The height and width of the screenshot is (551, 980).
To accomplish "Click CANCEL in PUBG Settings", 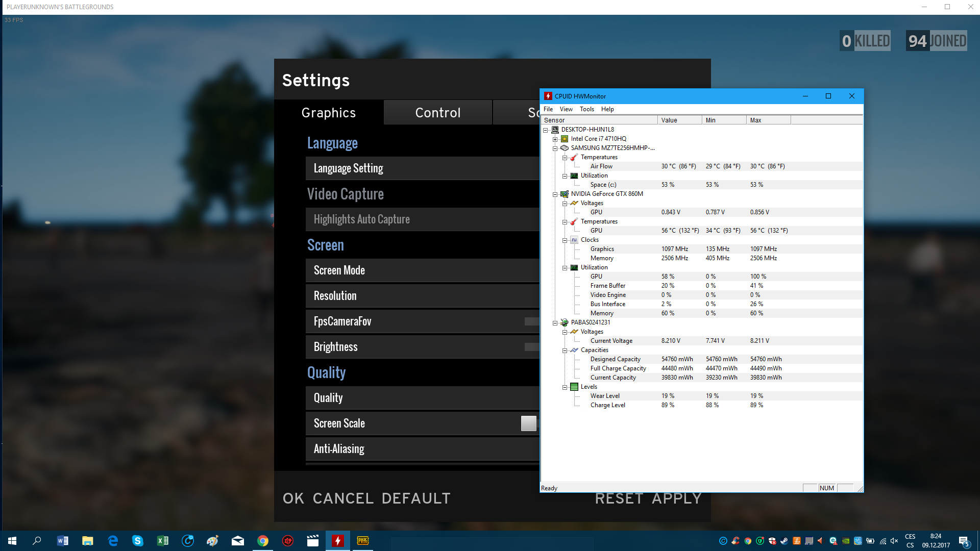I will (x=343, y=498).
